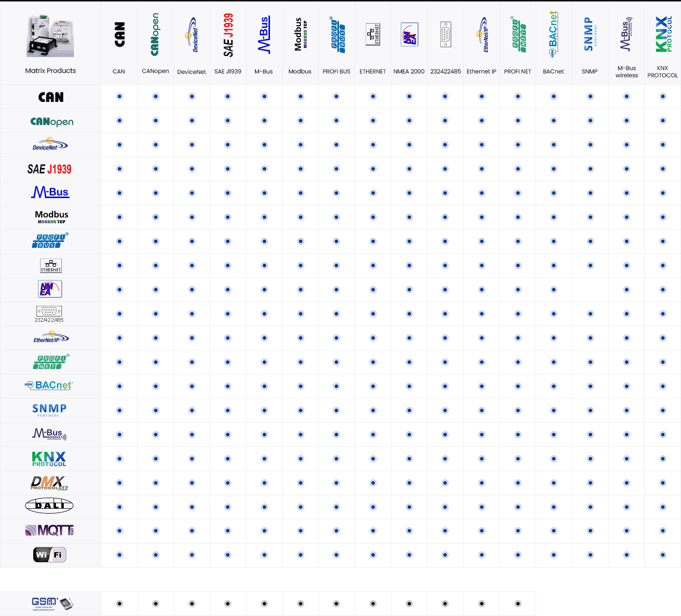Click the Matrix Products label
Image resolution: width=681 pixels, height=616 pixels.
coord(51,71)
